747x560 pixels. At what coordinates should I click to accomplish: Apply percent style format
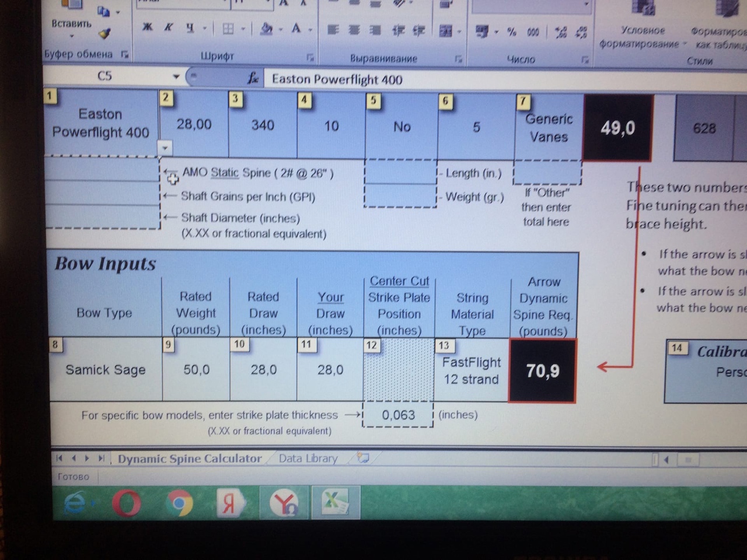[512, 32]
